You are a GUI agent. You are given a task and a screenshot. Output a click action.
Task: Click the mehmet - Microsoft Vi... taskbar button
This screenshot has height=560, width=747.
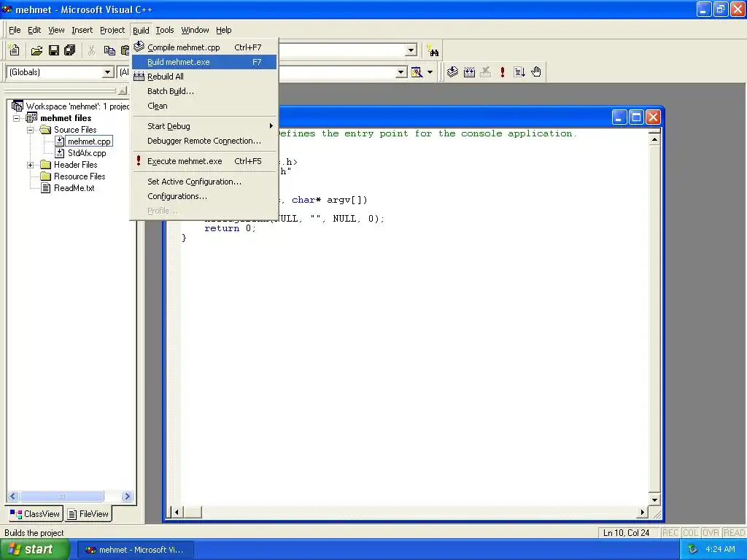tap(135, 550)
